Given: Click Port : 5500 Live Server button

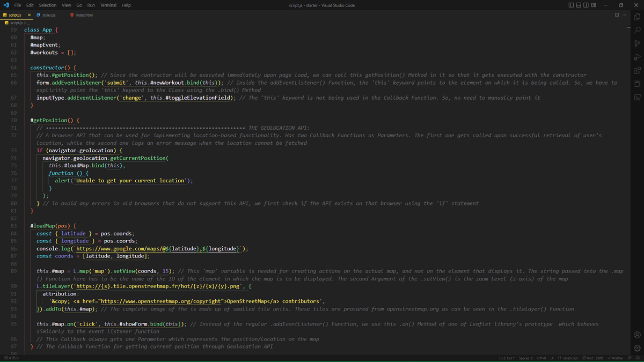Looking at the screenshot, I should (x=592, y=358).
